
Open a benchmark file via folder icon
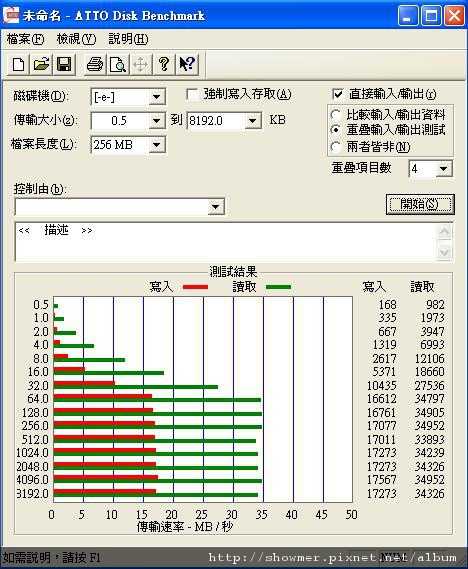click(41, 65)
